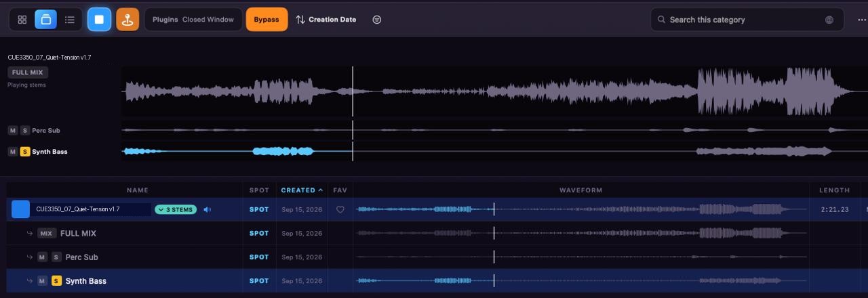868x298 pixels.
Task: Mute Perc Sub in the list row
Action: (42, 257)
